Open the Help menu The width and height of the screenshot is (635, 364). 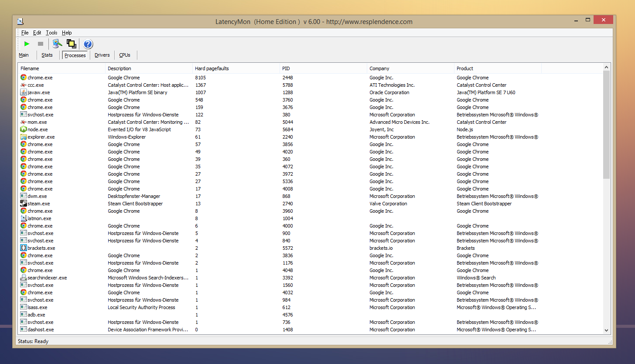pyautogui.click(x=67, y=33)
